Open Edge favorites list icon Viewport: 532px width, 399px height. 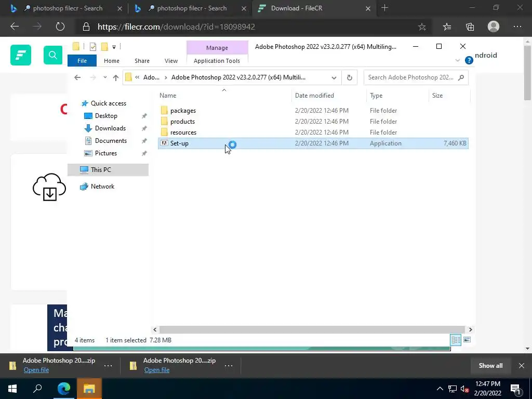coord(447,27)
